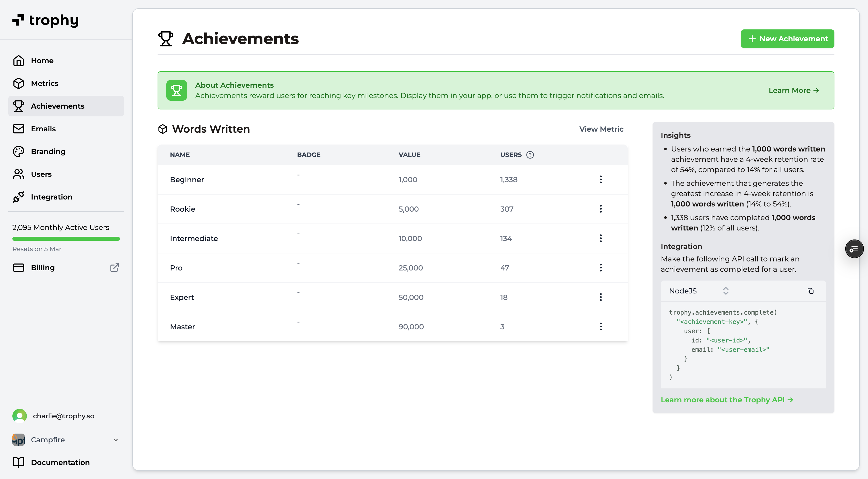Viewport: 868px width, 479px height.
Task: Open Branding section
Action: pos(66,151)
